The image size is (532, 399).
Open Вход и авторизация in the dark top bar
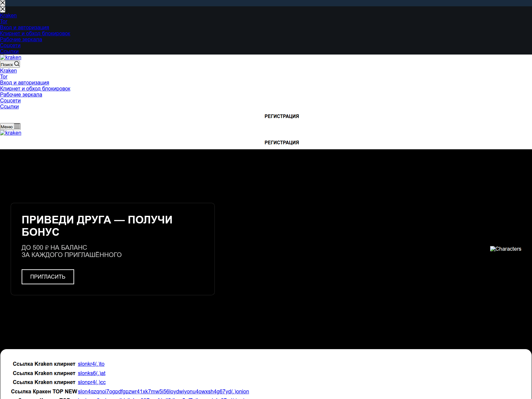coord(25,27)
